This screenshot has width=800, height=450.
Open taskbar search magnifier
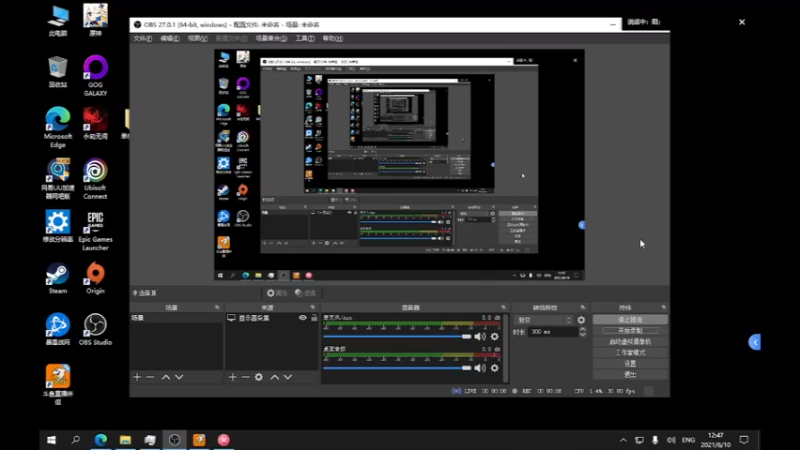[76, 440]
